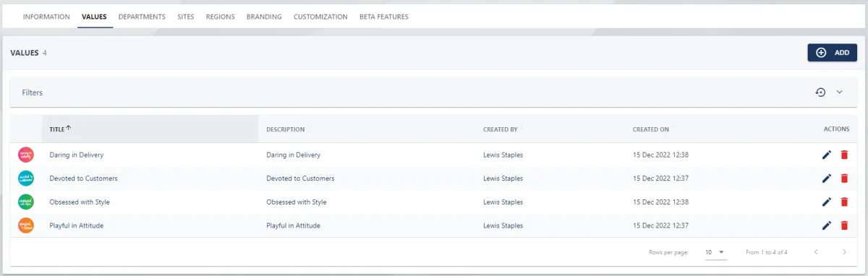Sort by the CREATED BY column header
868x276 pixels.
pyautogui.click(x=500, y=129)
